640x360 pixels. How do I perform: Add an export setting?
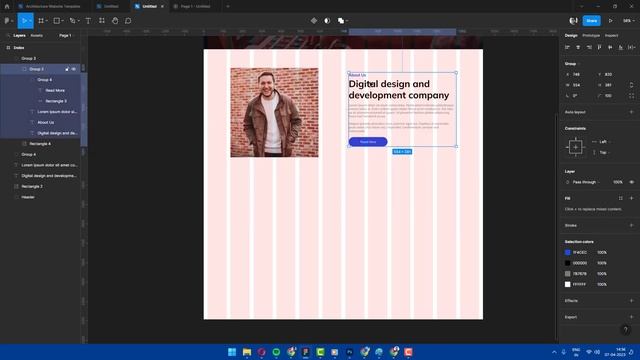[631, 317]
